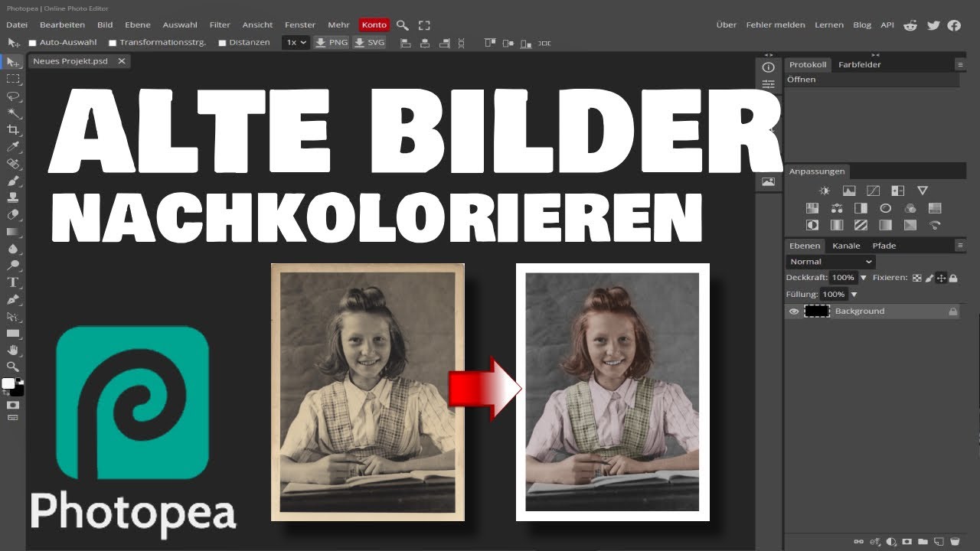980x551 pixels.
Task: Toggle lock transparent pixels icon
Action: tap(916, 278)
